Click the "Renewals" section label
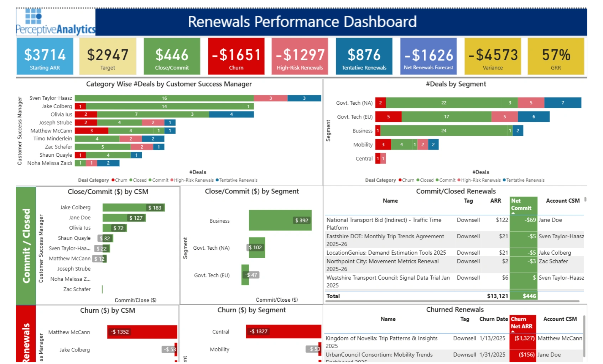 [x=26, y=336]
